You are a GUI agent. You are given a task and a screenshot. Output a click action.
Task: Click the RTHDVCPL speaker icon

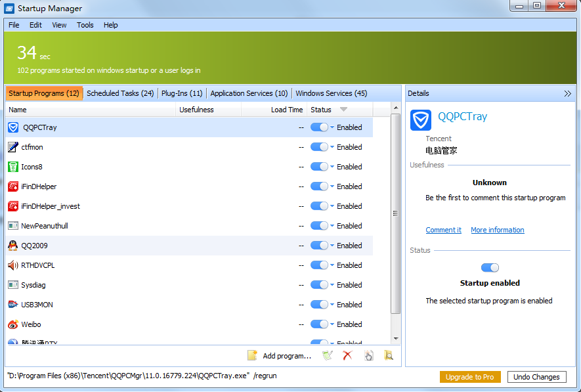click(12, 265)
